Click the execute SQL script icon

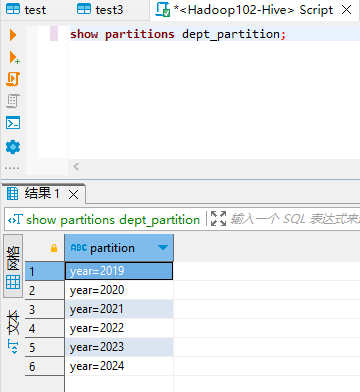point(13,79)
